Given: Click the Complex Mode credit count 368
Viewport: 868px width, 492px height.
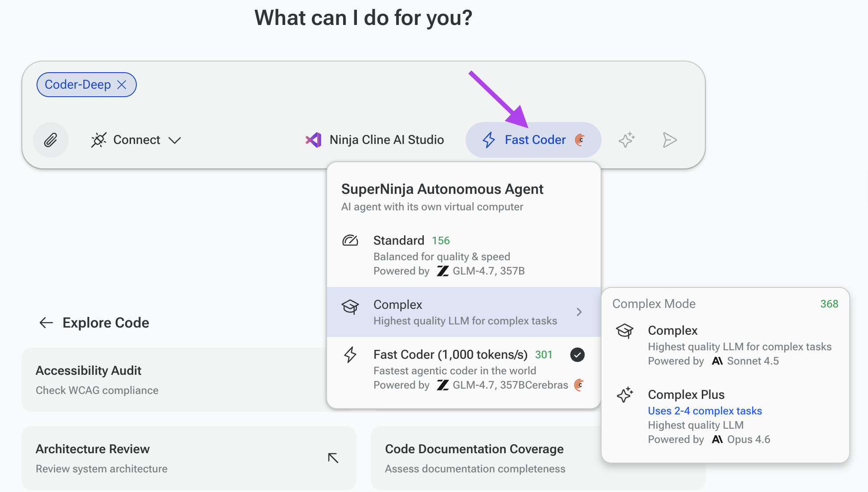Looking at the screenshot, I should pos(829,304).
